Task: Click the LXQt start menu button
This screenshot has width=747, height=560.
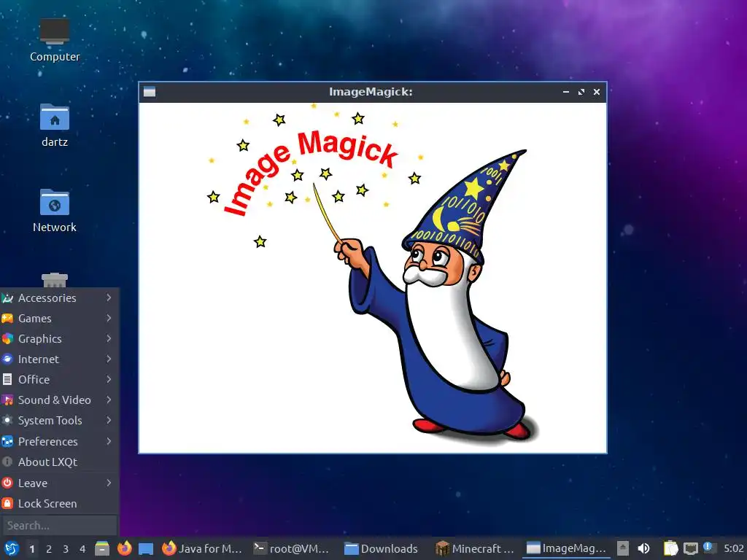Action: [11, 548]
